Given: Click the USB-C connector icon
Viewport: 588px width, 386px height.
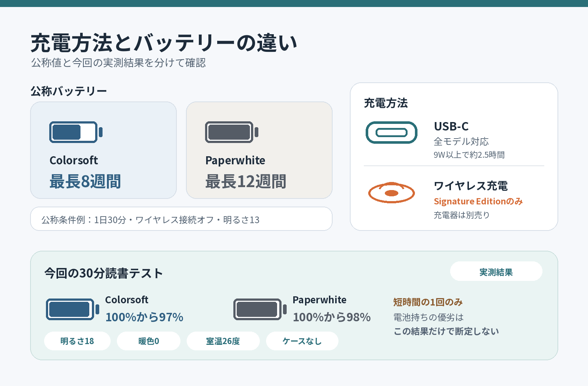Looking at the screenshot, I should click(x=391, y=132).
